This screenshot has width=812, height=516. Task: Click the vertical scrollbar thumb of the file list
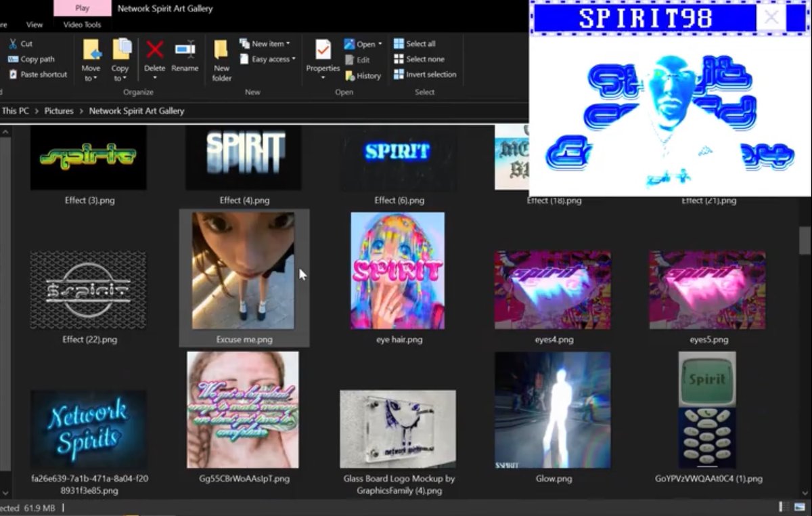click(x=805, y=240)
